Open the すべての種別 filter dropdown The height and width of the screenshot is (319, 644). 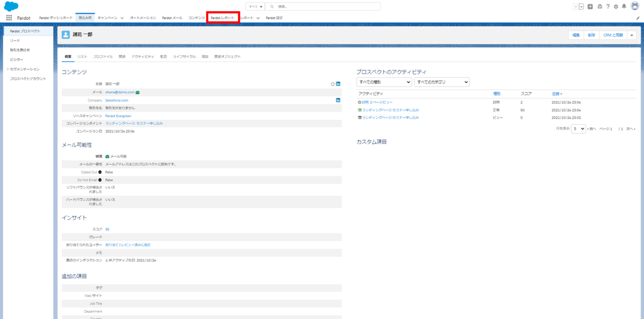coord(384,82)
